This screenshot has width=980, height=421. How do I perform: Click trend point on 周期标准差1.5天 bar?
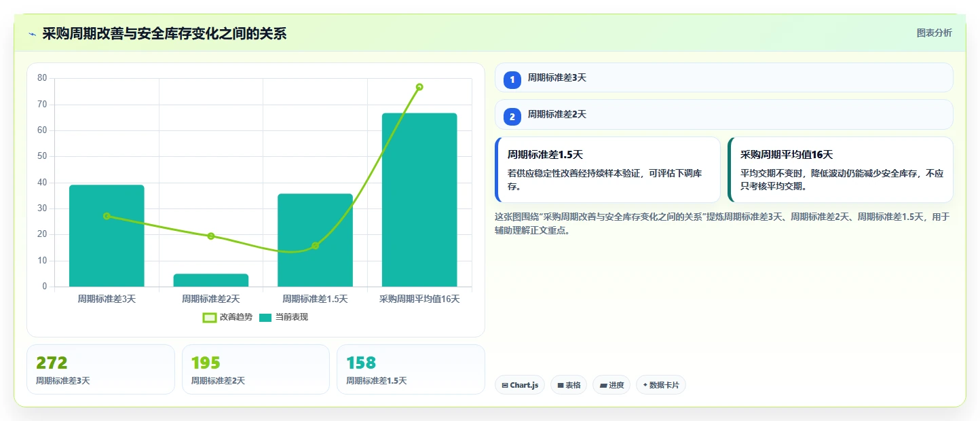[x=315, y=246]
